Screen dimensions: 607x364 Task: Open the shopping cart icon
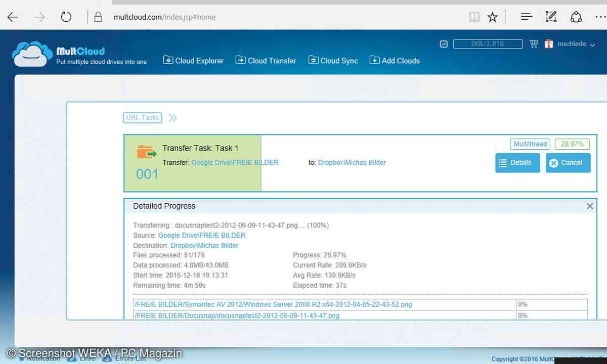point(534,44)
